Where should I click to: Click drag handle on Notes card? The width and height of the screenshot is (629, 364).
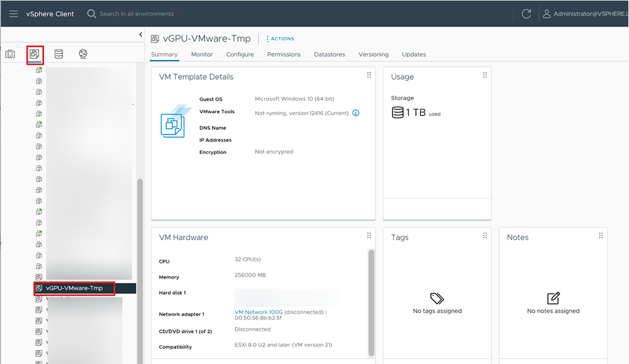(x=601, y=236)
